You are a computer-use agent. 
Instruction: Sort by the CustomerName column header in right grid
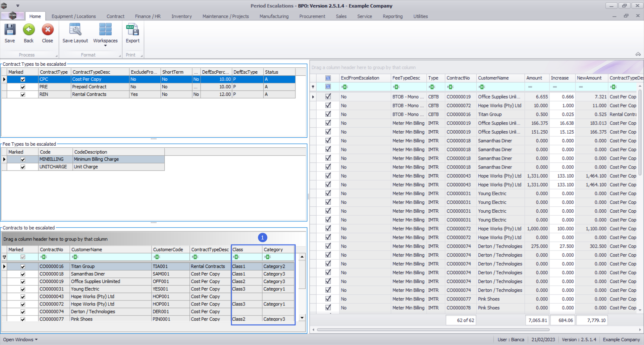(493, 78)
